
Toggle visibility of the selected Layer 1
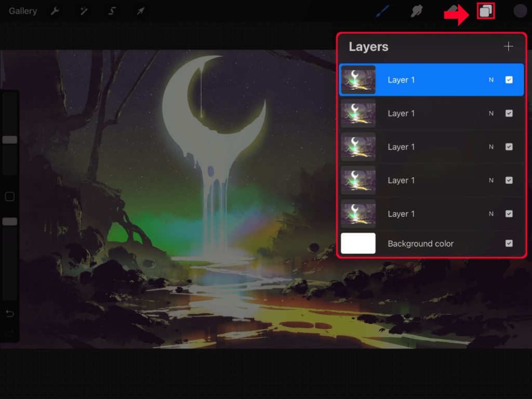(509, 79)
